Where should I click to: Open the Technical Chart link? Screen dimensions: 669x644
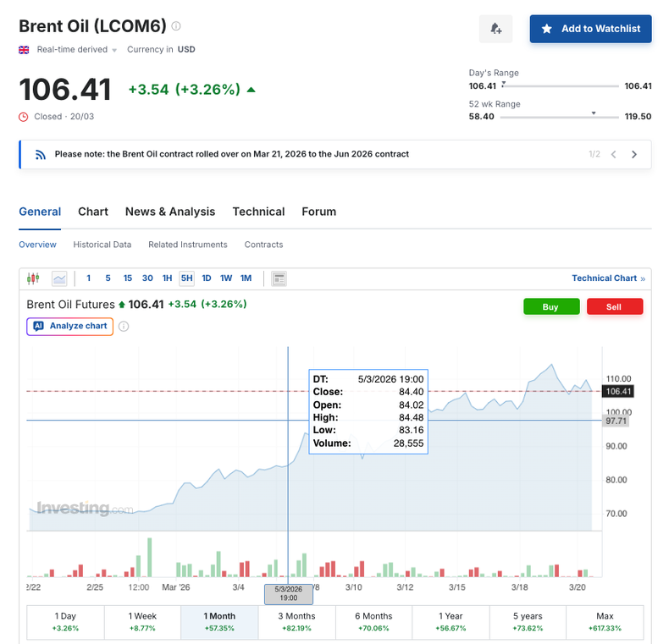[607, 278]
